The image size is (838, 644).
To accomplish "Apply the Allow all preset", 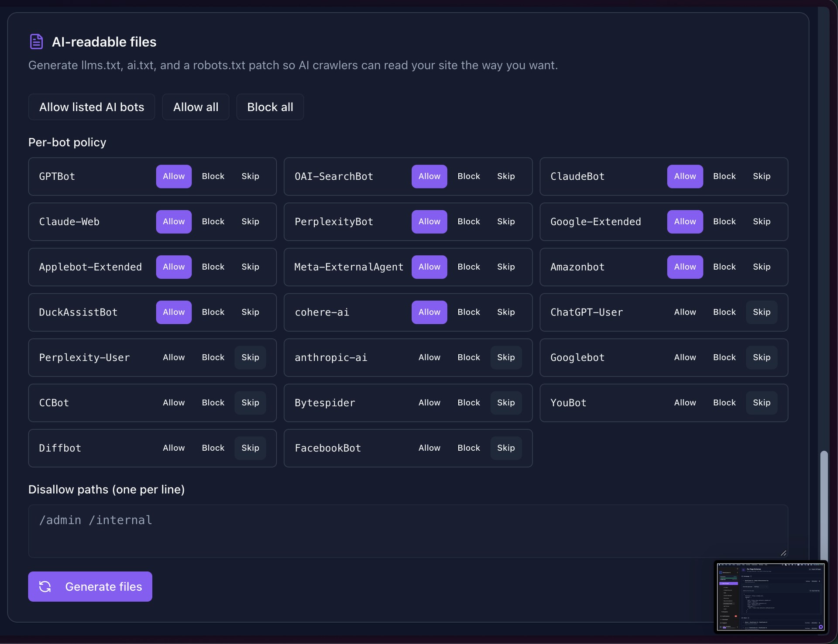I will click(x=196, y=107).
